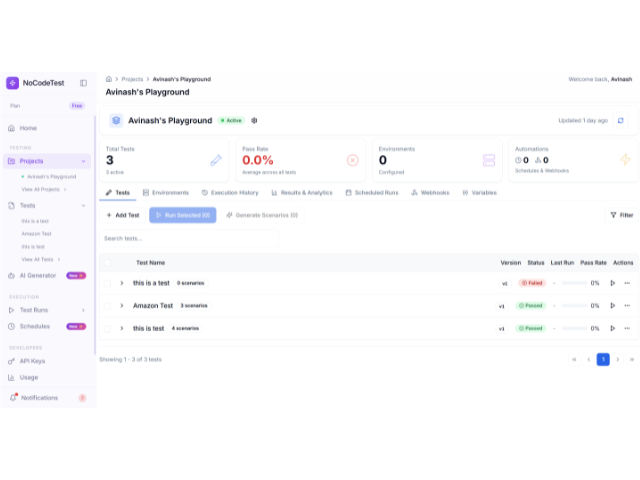Expand the Amazon Test row scenarios
The width and height of the screenshot is (640, 480).
pyautogui.click(x=122, y=305)
